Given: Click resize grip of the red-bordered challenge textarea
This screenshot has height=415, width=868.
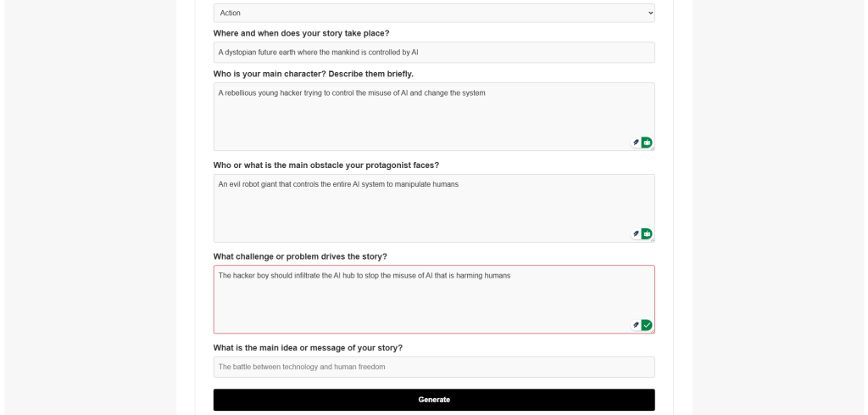Looking at the screenshot, I should coord(652,331).
